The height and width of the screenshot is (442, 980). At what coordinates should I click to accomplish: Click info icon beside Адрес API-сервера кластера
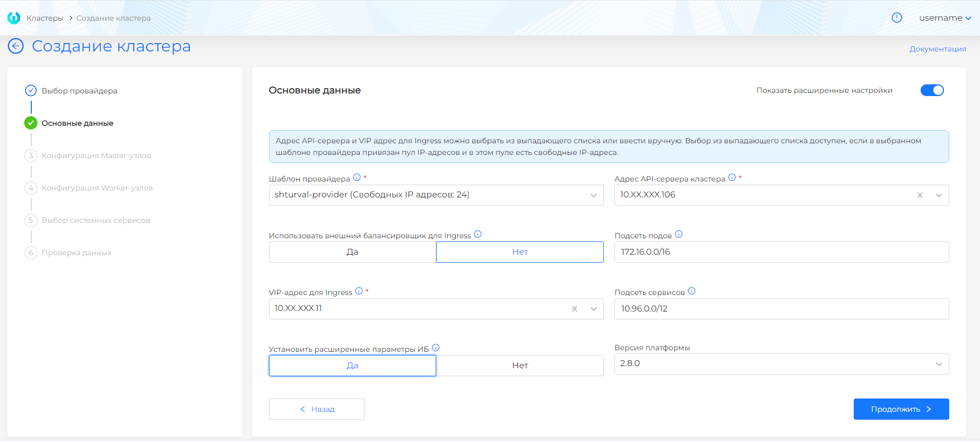732,178
